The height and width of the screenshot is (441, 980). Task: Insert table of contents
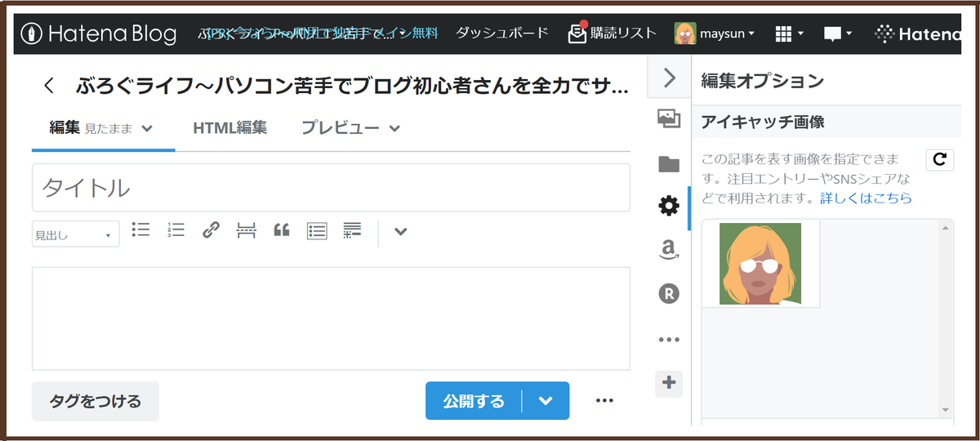pyautogui.click(x=317, y=230)
